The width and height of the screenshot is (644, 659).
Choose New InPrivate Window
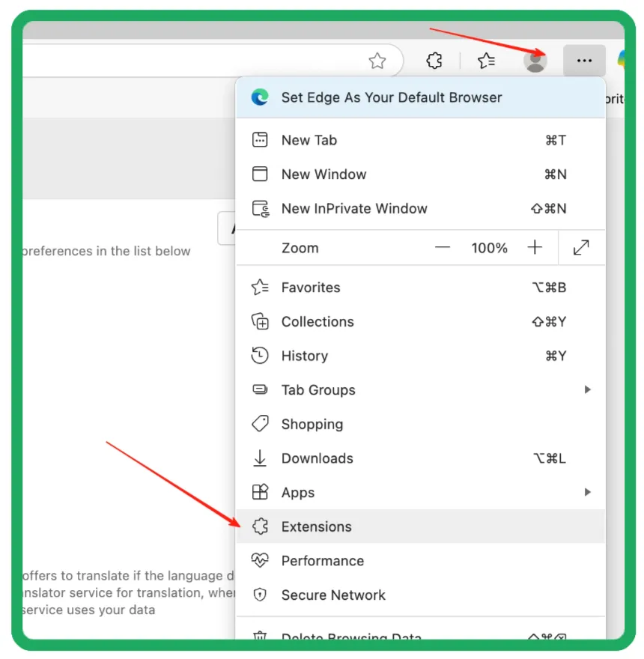click(353, 209)
